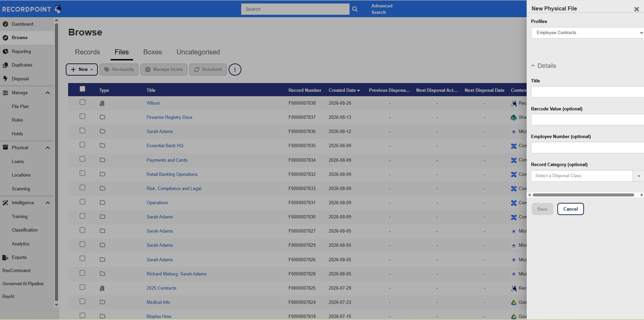Click Google Drive icon in Medical Info row

[514, 302]
